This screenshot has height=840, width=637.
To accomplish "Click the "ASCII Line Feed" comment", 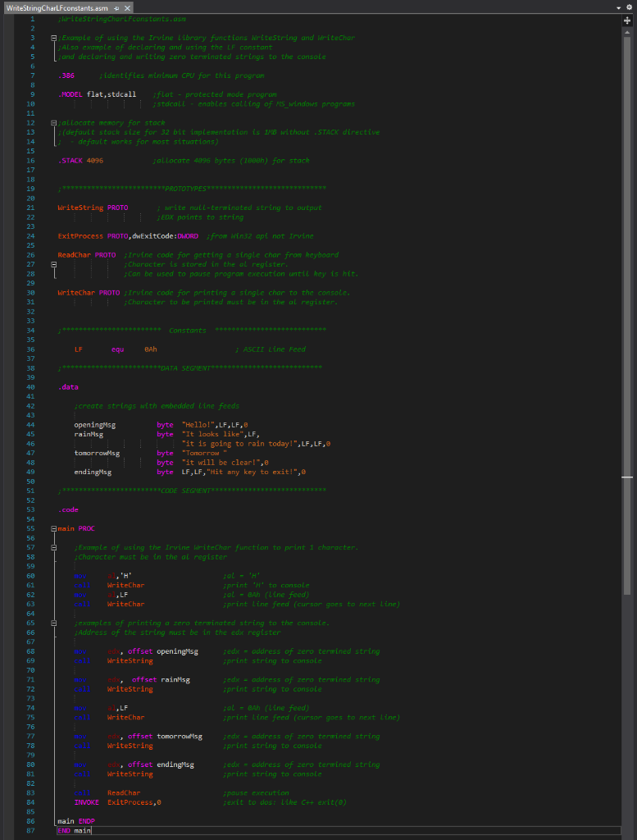I will [x=271, y=349].
